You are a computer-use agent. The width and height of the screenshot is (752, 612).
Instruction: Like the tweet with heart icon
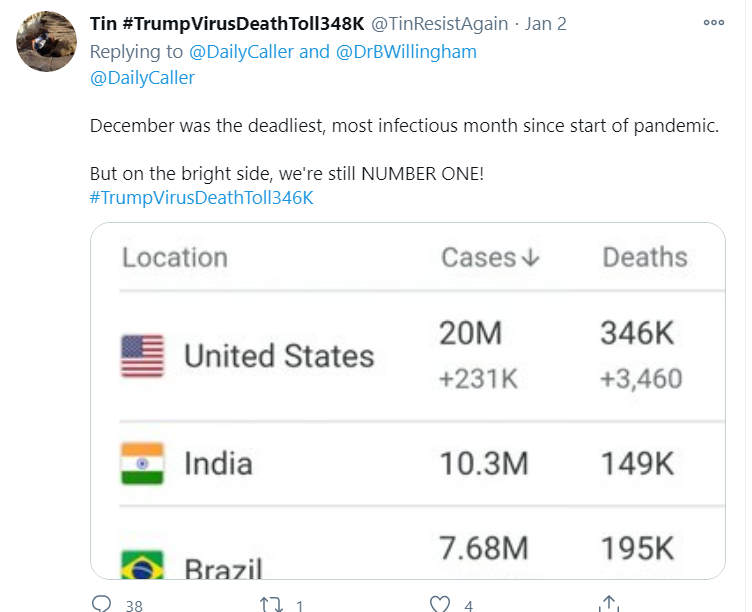click(x=440, y=604)
